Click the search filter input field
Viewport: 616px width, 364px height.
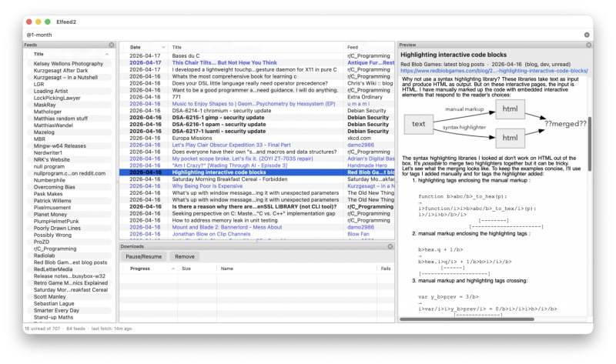click(303, 35)
